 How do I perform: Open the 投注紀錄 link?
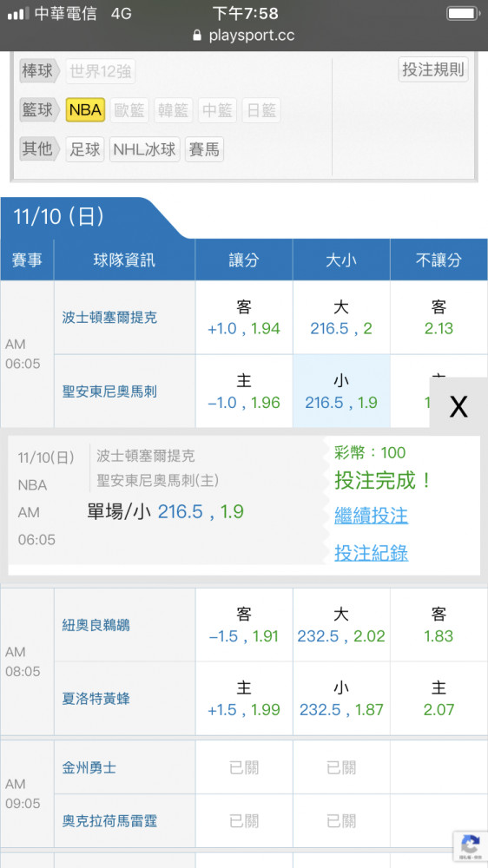tap(371, 552)
